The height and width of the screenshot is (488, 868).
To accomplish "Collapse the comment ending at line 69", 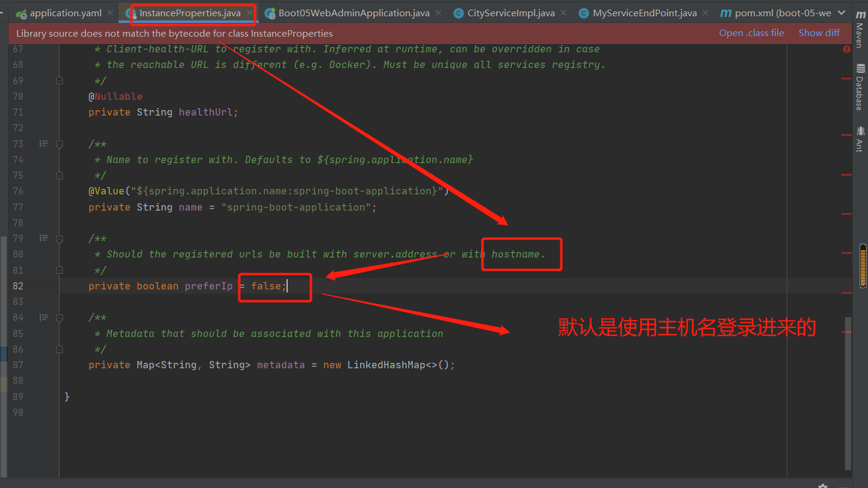I will (60, 80).
